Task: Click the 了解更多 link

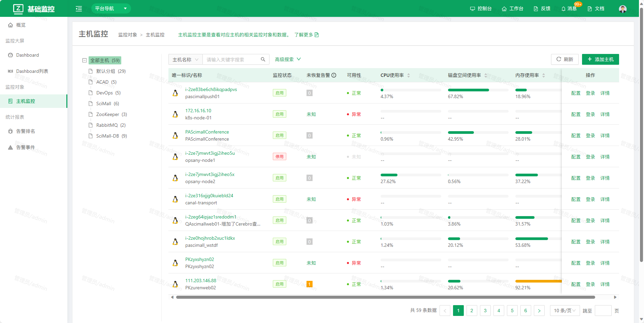Action: pyautogui.click(x=306, y=35)
